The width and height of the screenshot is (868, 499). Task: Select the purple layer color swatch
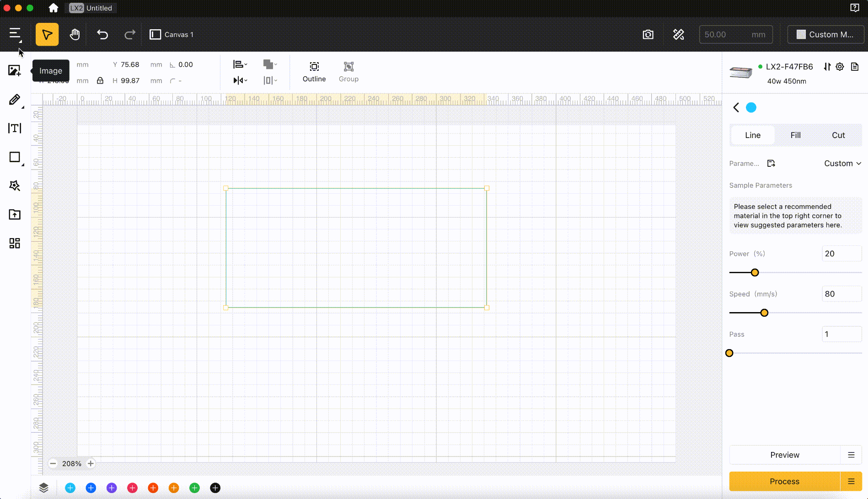[112, 488]
